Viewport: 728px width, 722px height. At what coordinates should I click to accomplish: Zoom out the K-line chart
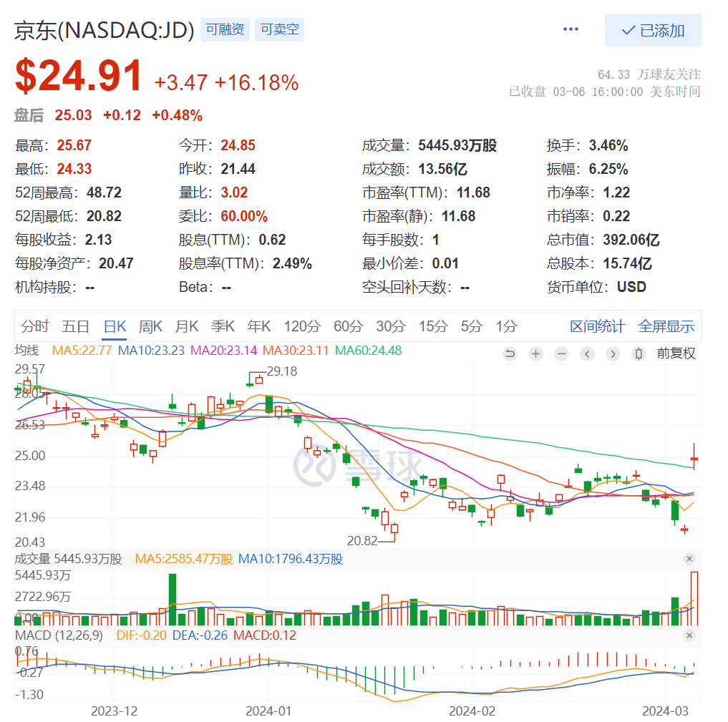(x=561, y=353)
